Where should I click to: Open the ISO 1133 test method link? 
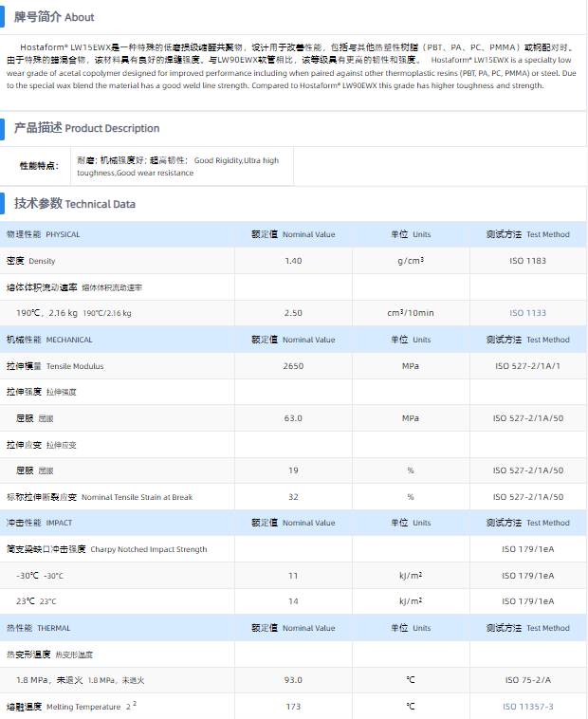click(x=528, y=313)
